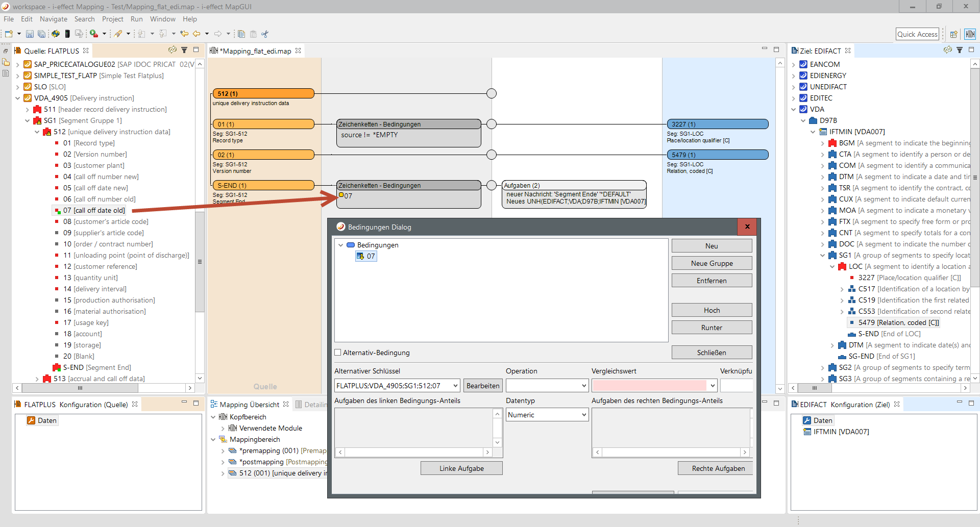Click the Save All toolbar icon

tap(41, 34)
